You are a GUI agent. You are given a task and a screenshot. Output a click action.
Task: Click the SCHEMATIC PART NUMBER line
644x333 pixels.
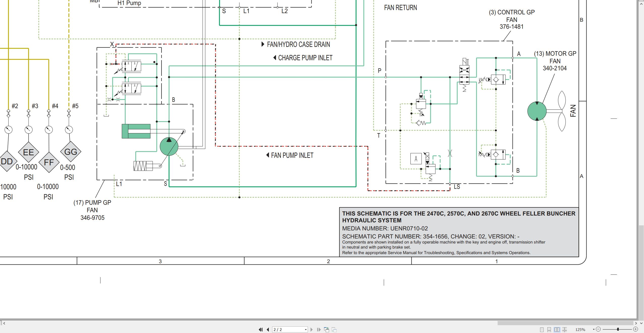(x=431, y=236)
